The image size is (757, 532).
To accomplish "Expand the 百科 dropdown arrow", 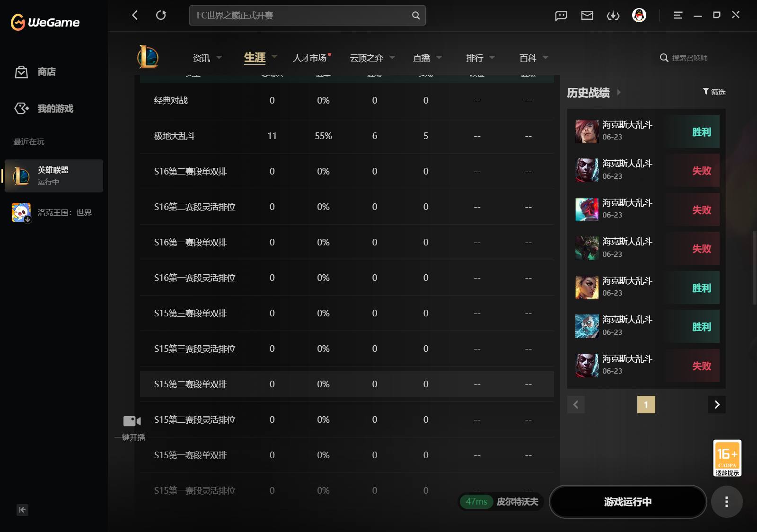I will 546,58.
